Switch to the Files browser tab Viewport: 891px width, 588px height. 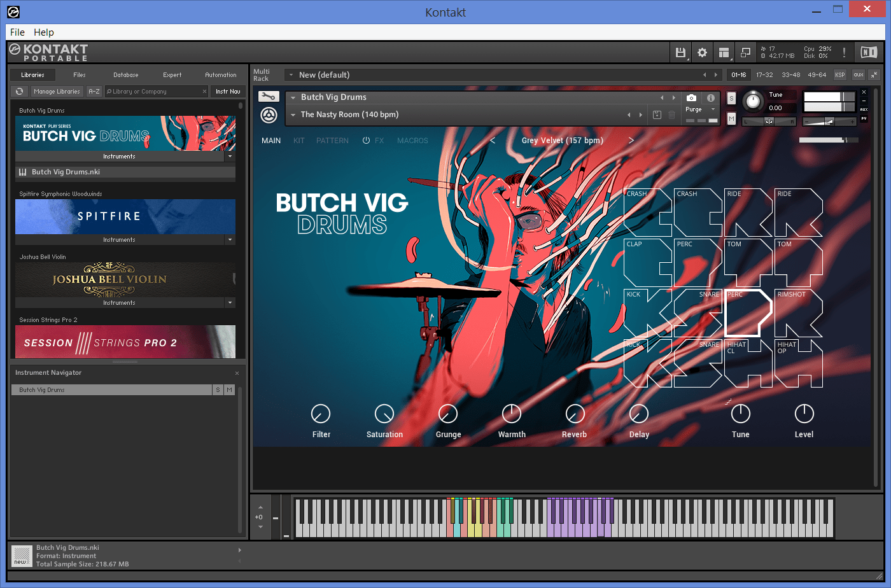click(x=80, y=75)
